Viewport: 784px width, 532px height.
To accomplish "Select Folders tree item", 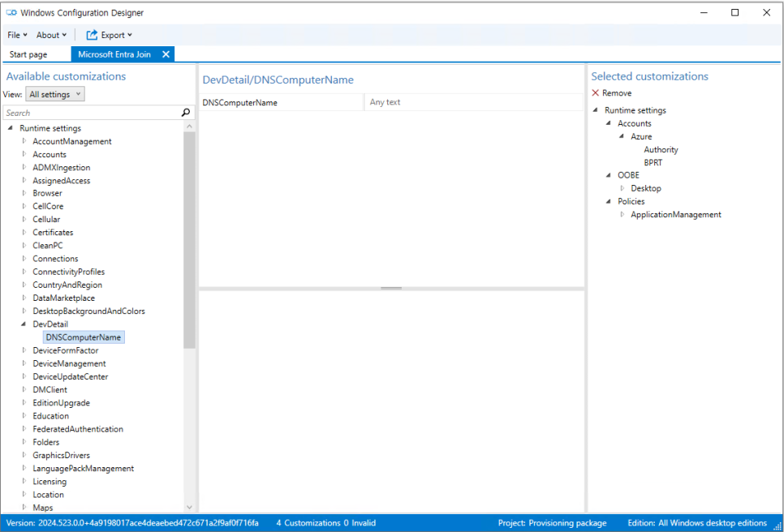I will (x=46, y=442).
